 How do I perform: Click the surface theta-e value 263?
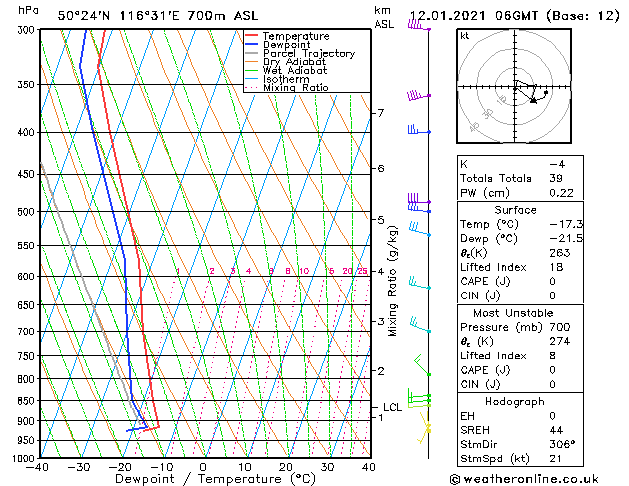pyautogui.click(x=560, y=253)
